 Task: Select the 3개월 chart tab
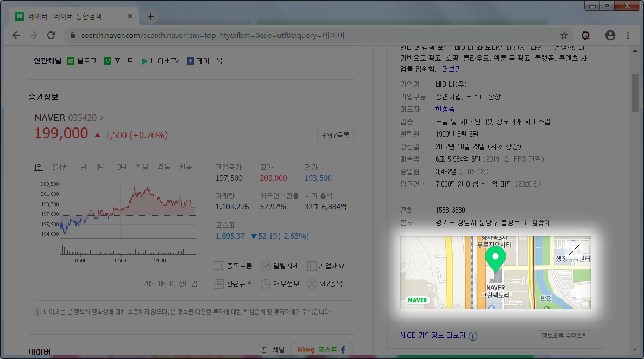pos(60,167)
